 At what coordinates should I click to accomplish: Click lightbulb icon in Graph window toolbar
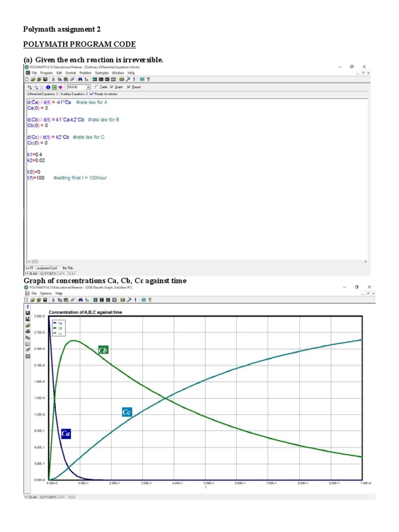click(150, 300)
